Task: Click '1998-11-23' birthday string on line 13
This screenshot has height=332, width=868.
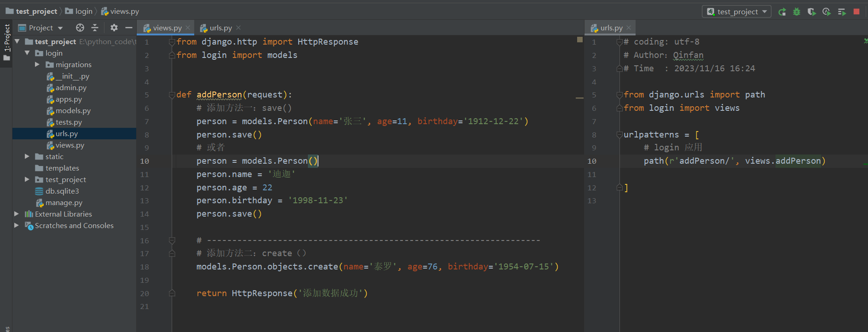Action: [x=318, y=200]
